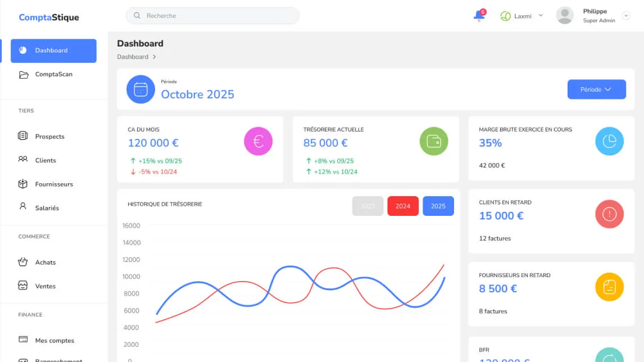Image resolution: width=644 pixels, height=362 pixels.
Task: Open Ventes in the sidebar
Action: tap(45, 286)
